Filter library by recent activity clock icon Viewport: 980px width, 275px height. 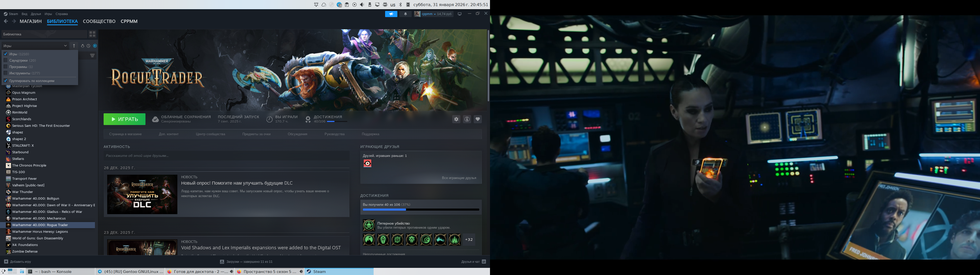pyautogui.click(x=88, y=46)
